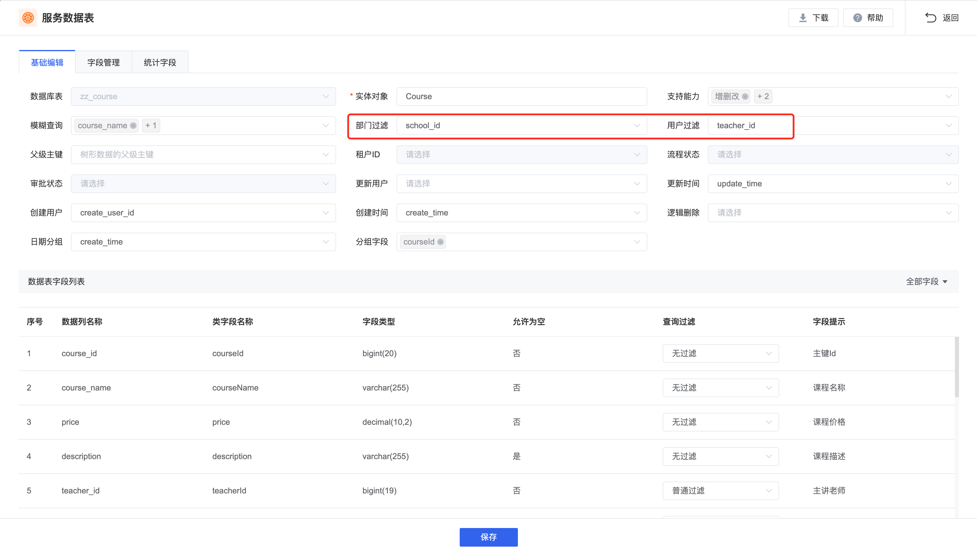Remove the courseId tag in 分组字段
The height and width of the screenshot is (560, 977).
coord(440,242)
